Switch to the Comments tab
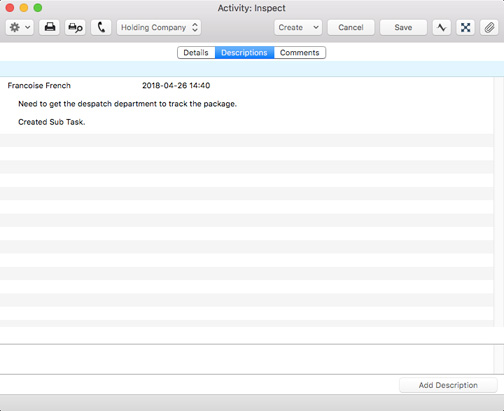The width and height of the screenshot is (504, 411). [300, 53]
